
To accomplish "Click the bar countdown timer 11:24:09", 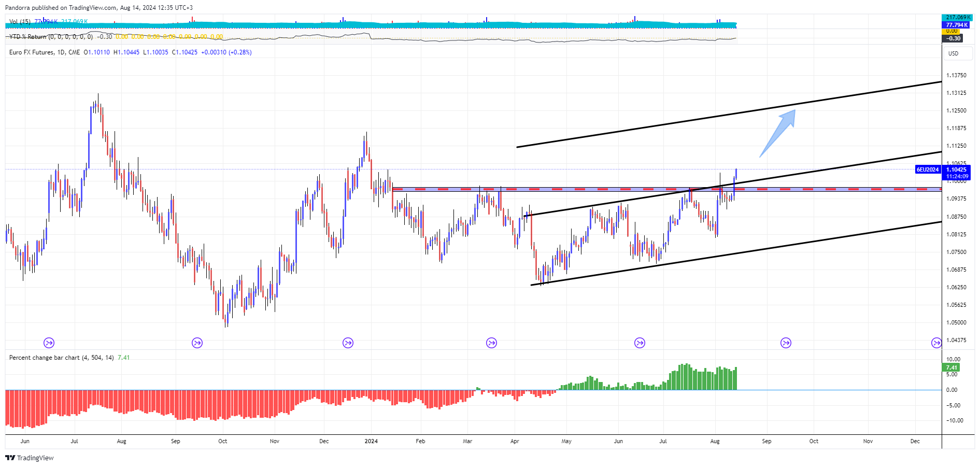I will pos(956,176).
